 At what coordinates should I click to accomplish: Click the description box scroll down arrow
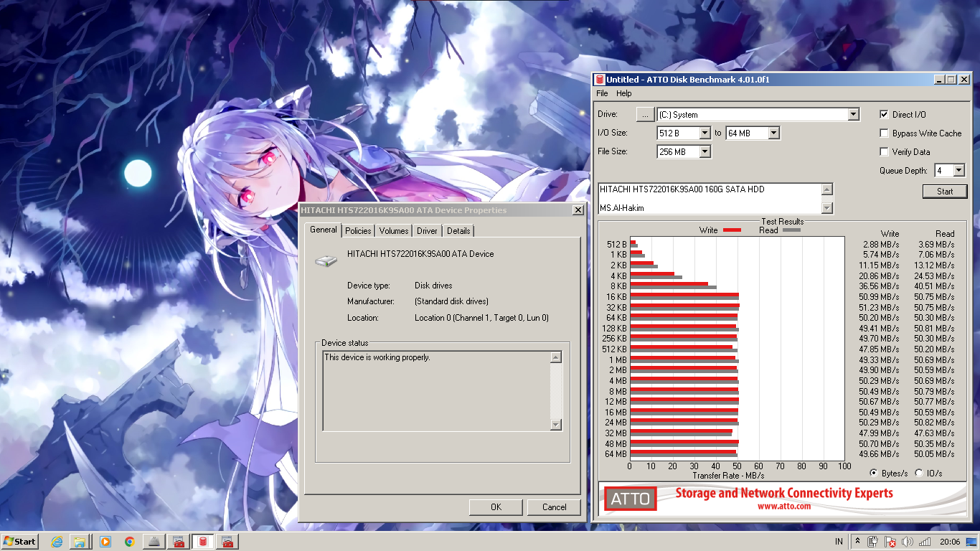[827, 208]
